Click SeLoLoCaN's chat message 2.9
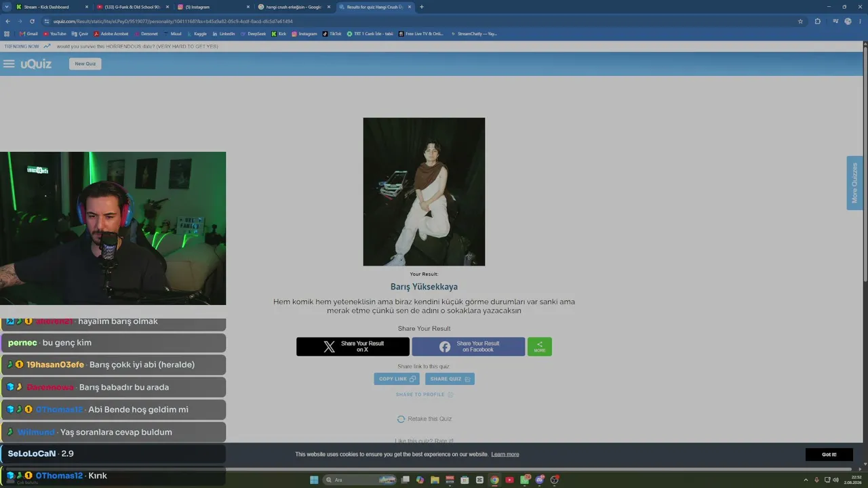 pyautogui.click(x=113, y=454)
